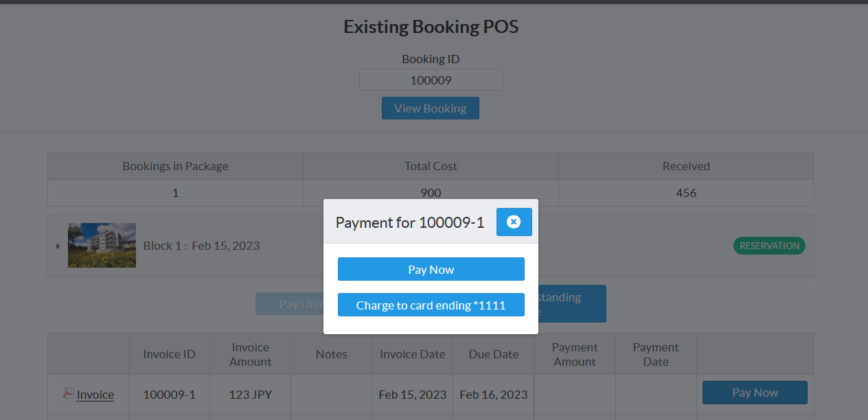Image resolution: width=868 pixels, height=420 pixels.
Task: Click the partially hidden Pay Unin… button
Action: tap(289, 304)
